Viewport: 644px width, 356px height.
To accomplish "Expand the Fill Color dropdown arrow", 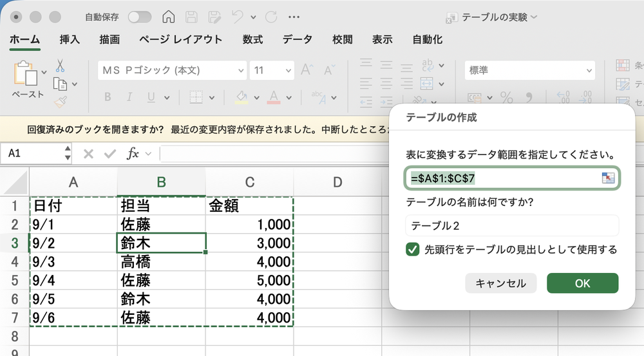I will 257,98.
